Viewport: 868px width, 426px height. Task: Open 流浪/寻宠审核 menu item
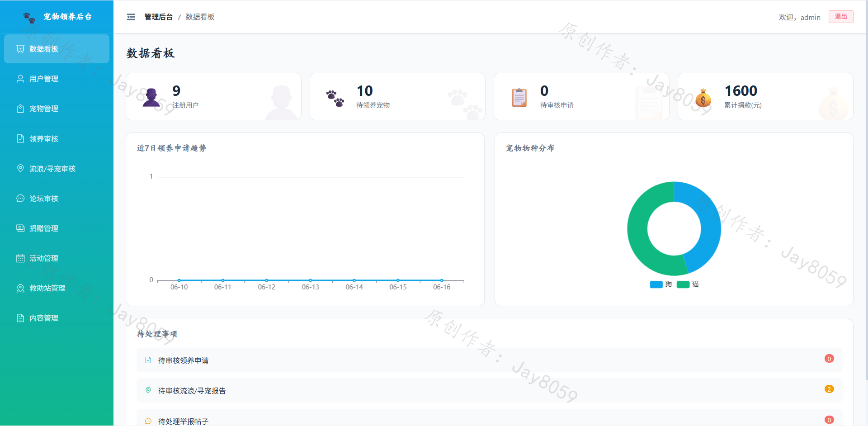click(57, 168)
